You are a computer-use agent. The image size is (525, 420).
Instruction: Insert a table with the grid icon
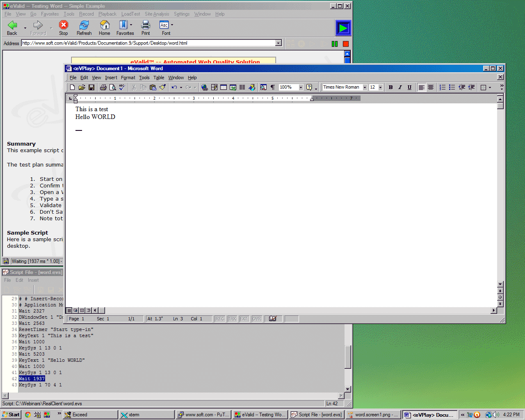[224, 87]
